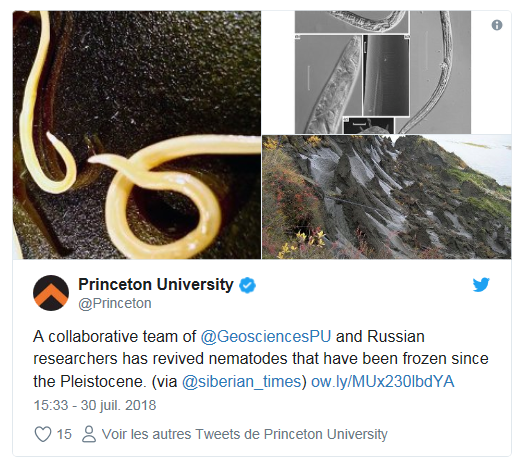Enlarge the yellow nematode worm photo
The image size is (525, 467).
pos(137,135)
